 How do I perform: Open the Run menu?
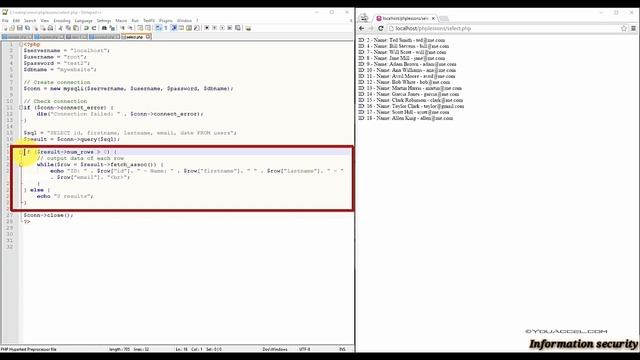pos(135,20)
